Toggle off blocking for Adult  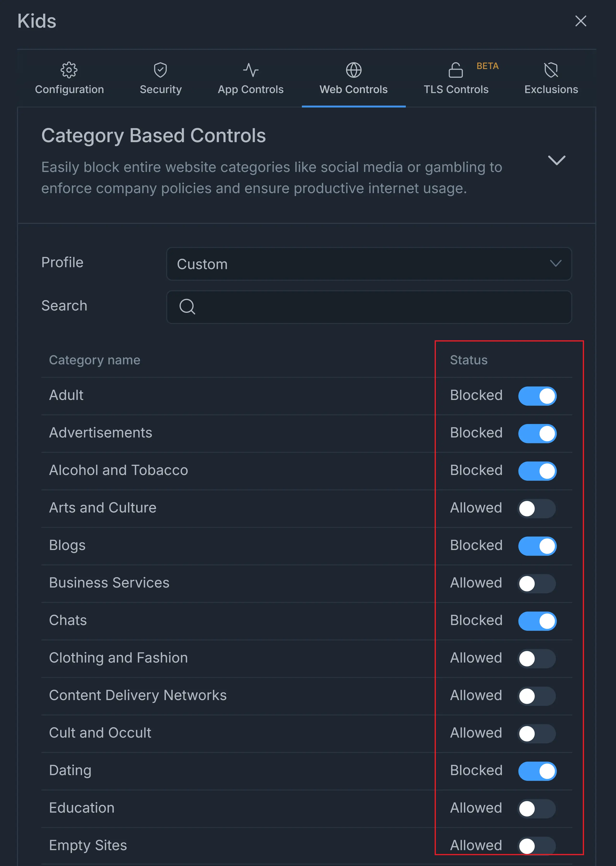pos(537,396)
